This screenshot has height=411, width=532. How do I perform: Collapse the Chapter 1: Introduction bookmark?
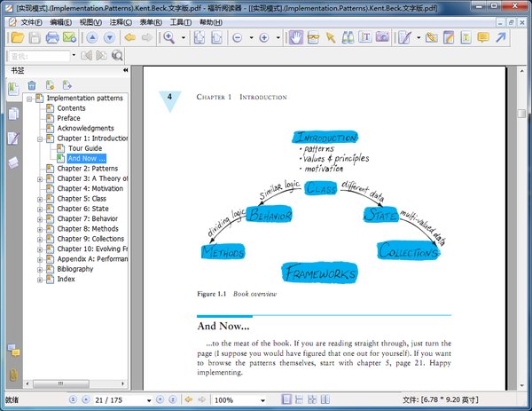pyautogui.click(x=40, y=139)
